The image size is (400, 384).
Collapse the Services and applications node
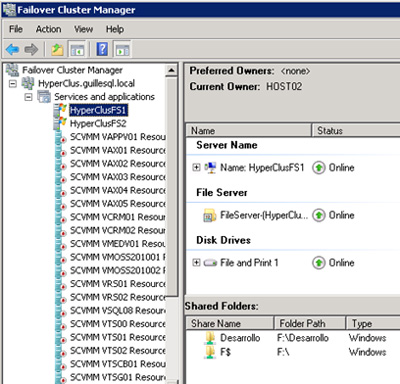pyautogui.click(x=29, y=97)
